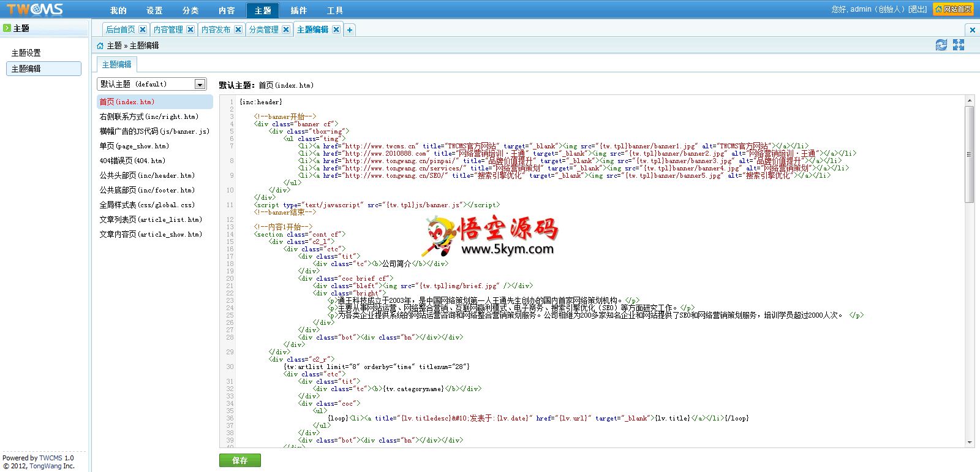Select file 右侧联系方式 (inc/right.htm)
This screenshot has height=472, width=980.
[x=155, y=116]
